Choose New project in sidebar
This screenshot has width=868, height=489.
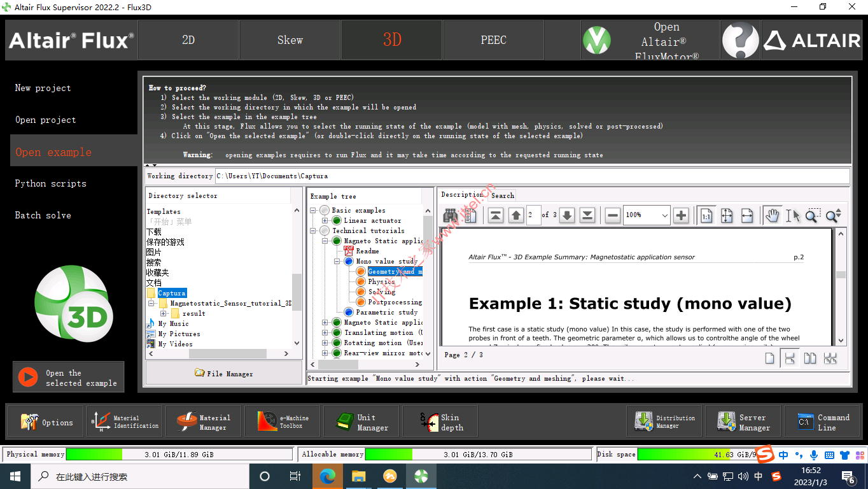[x=43, y=88]
